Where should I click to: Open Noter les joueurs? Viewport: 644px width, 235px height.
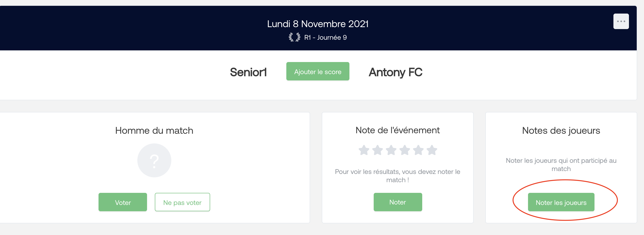coord(561,202)
